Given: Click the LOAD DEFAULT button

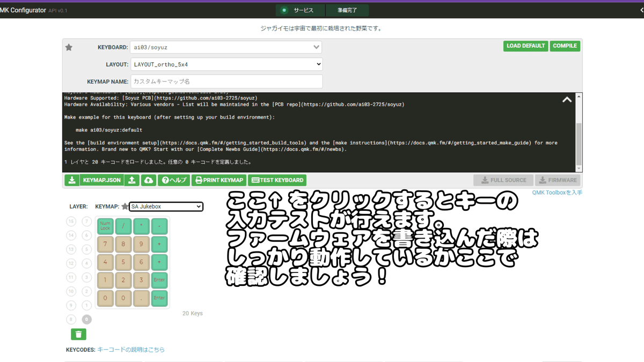Looking at the screenshot, I should (x=525, y=46).
